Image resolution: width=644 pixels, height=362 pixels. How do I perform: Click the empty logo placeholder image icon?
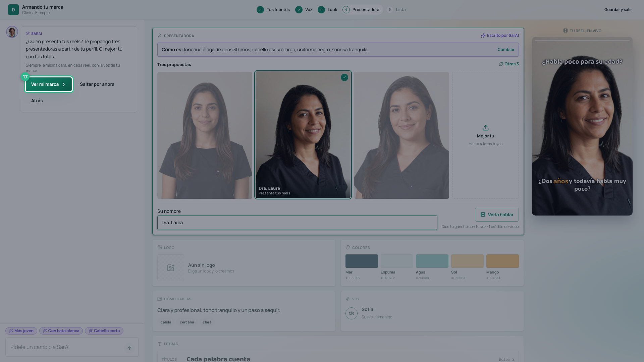pyautogui.click(x=171, y=268)
